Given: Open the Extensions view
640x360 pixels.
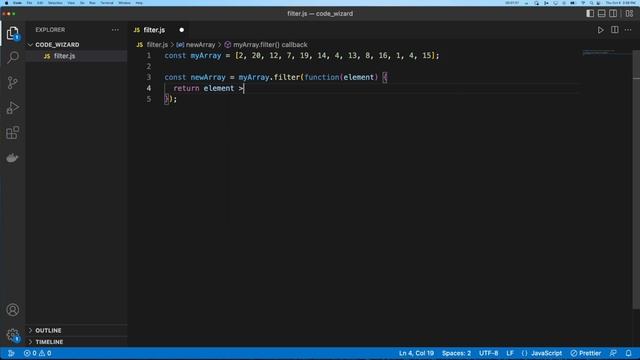Looking at the screenshot, I should pyautogui.click(x=13, y=133).
